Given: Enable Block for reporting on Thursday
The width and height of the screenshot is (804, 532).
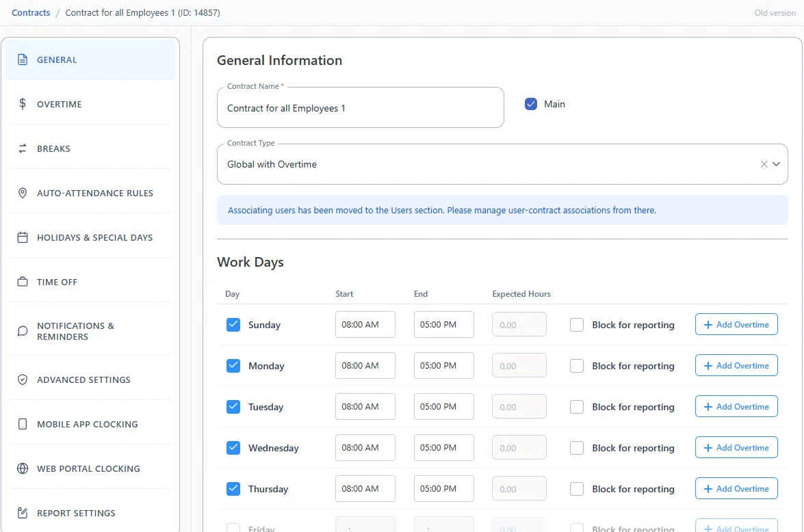Looking at the screenshot, I should (x=577, y=488).
